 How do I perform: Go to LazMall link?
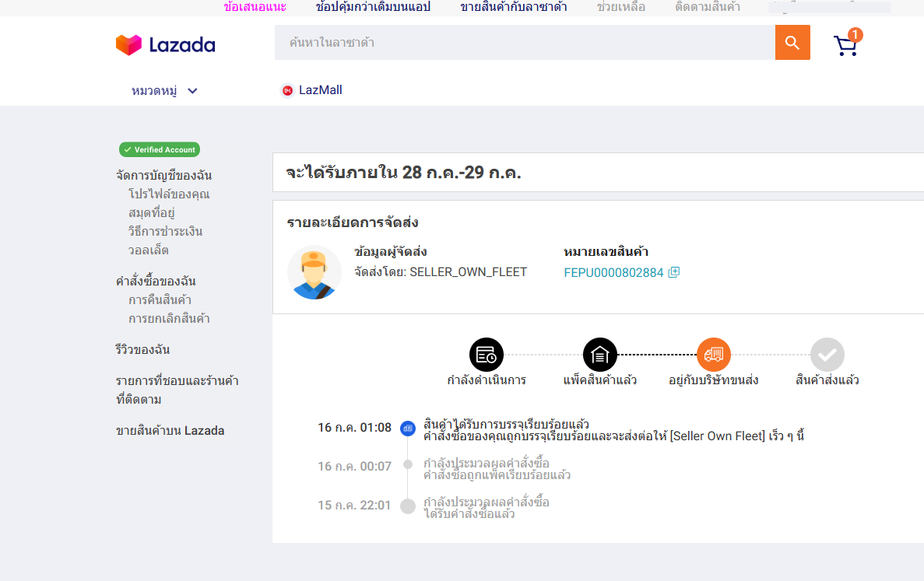click(320, 90)
